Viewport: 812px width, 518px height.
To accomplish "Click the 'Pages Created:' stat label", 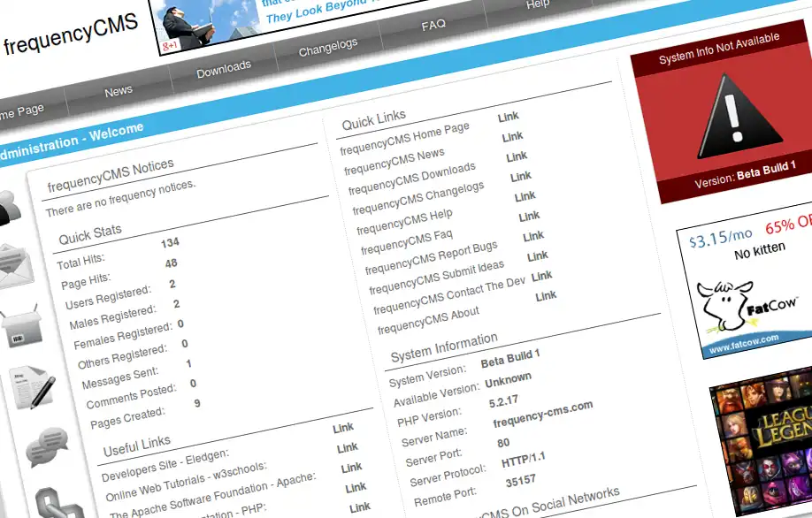I will (x=127, y=418).
